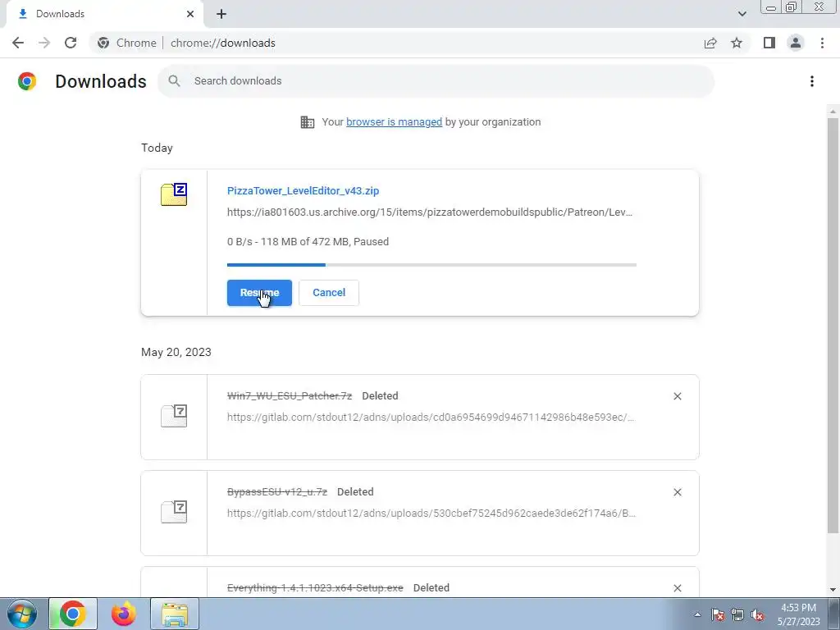Click the archive.org source URL of PizzaTower download
This screenshot has height=630, width=840.
[x=430, y=212]
